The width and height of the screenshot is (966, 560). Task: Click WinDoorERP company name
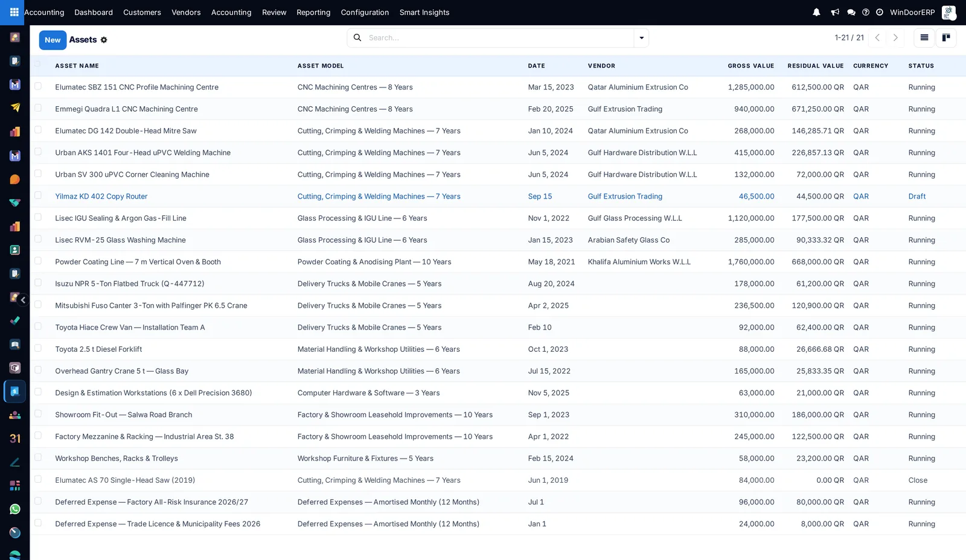[912, 12]
